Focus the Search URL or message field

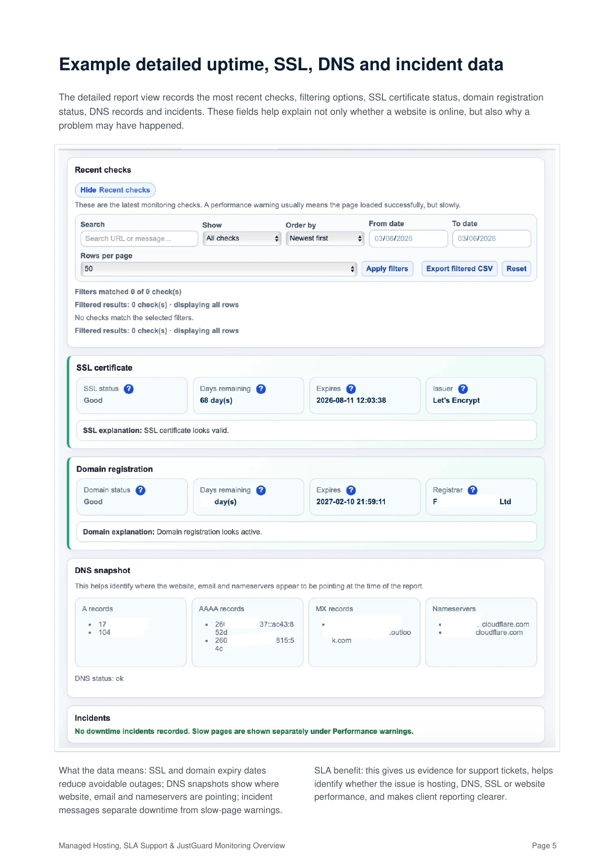pos(139,239)
